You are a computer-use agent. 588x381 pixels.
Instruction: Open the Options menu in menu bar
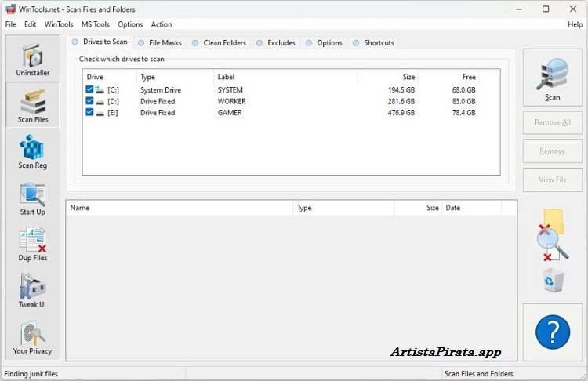[x=130, y=24]
